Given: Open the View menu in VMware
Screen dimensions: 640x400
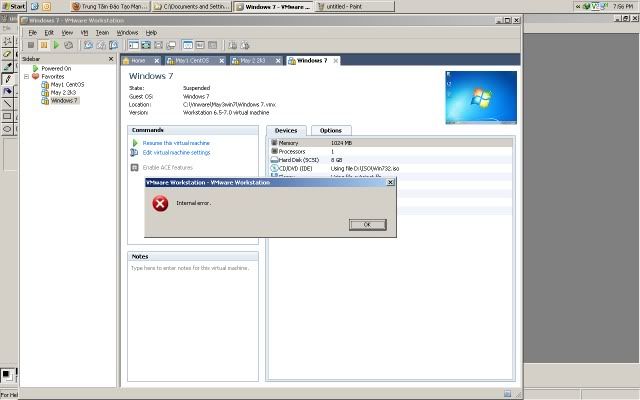Looking at the screenshot, I should [x=67, y=33].
